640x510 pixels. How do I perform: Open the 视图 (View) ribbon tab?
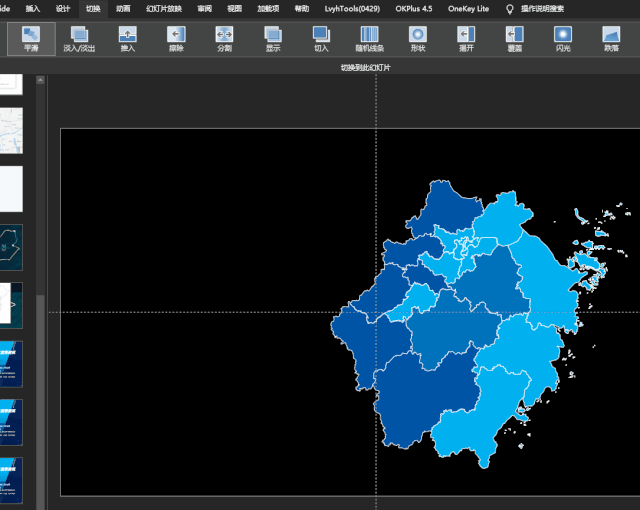coord(234,9)
